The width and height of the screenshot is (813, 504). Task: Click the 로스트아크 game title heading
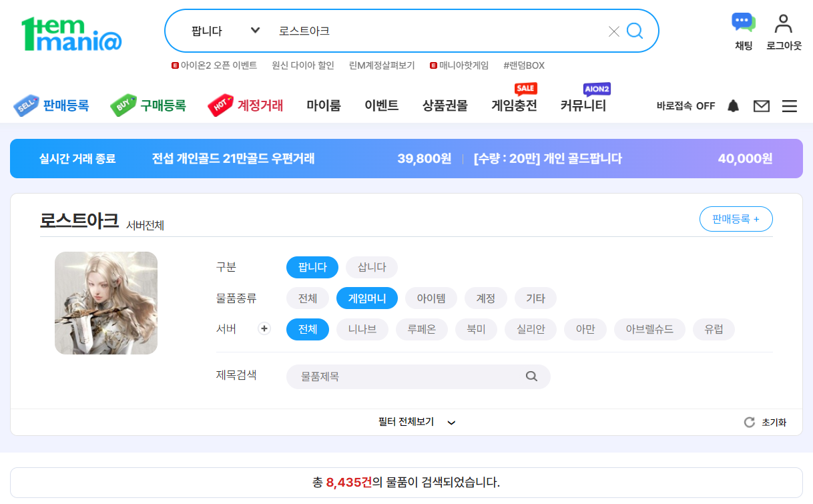coord(79,220)
